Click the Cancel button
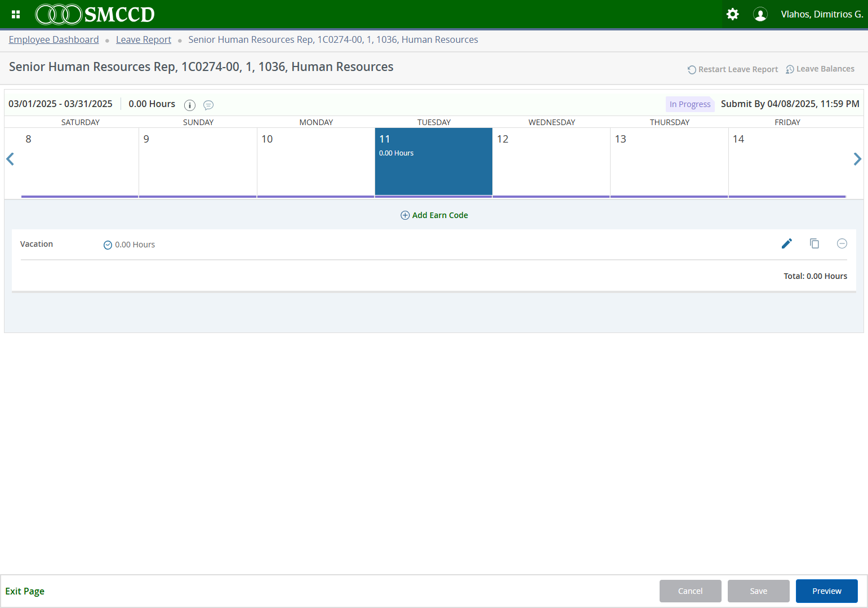Screen dimensions: 868x608 click(690, 591)
